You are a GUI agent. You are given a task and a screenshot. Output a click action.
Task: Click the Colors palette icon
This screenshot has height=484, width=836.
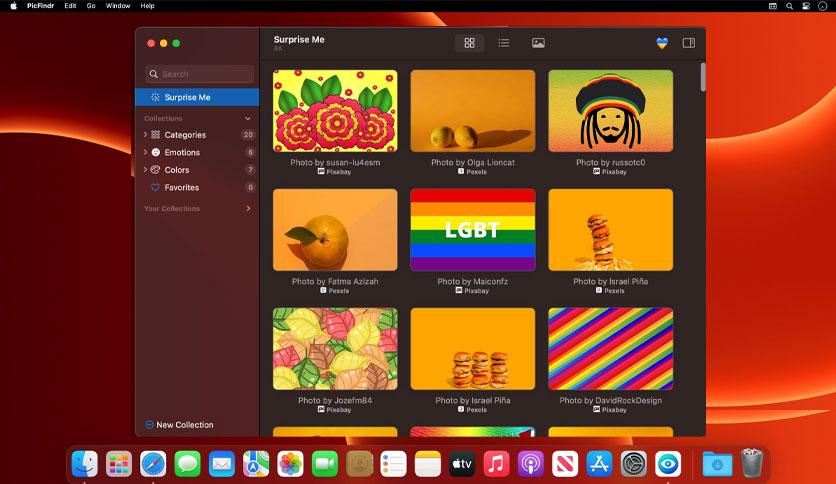tap(156, 170)
